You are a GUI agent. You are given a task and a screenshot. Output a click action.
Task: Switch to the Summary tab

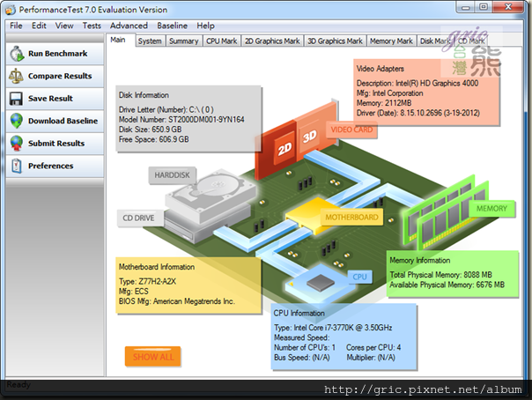(184, 41)
